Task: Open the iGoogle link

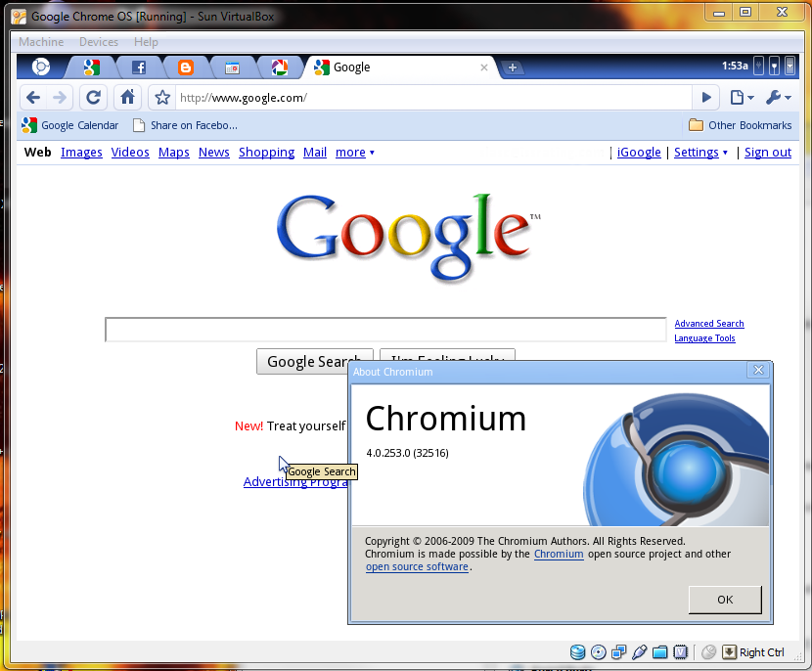Action: click(x=639, y=153)
